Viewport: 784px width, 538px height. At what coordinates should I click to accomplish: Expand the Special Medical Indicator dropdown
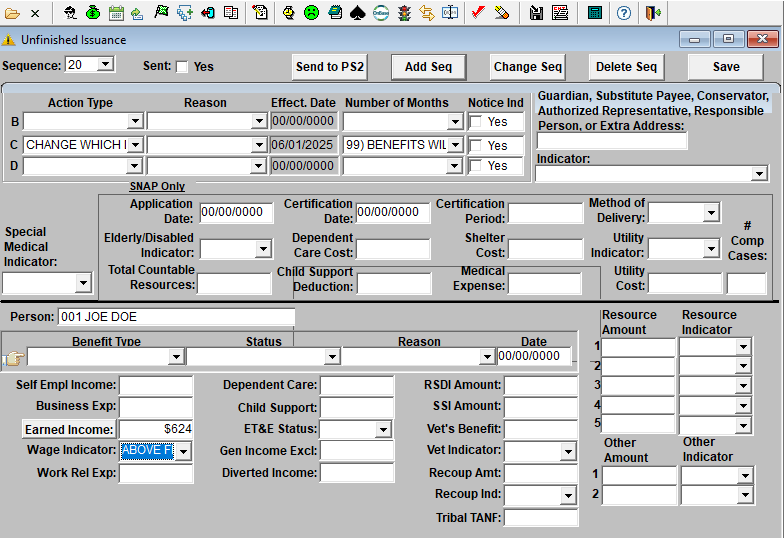(83, 283)
